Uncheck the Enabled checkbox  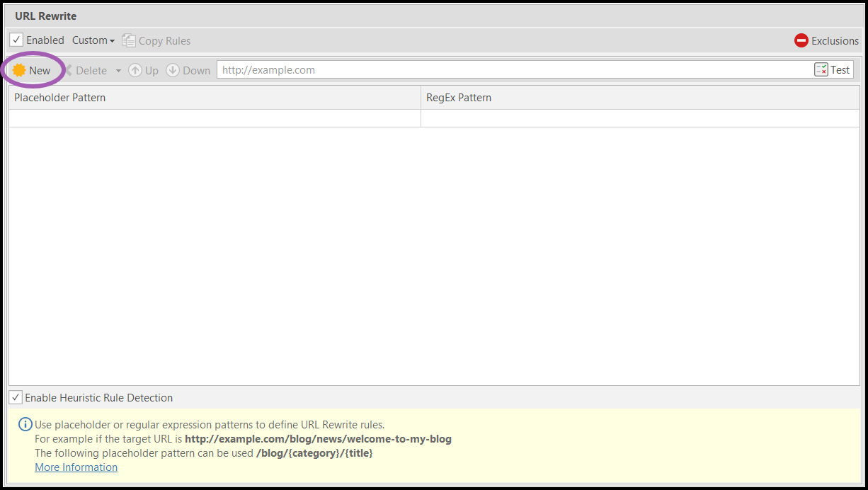click(16, 40)
